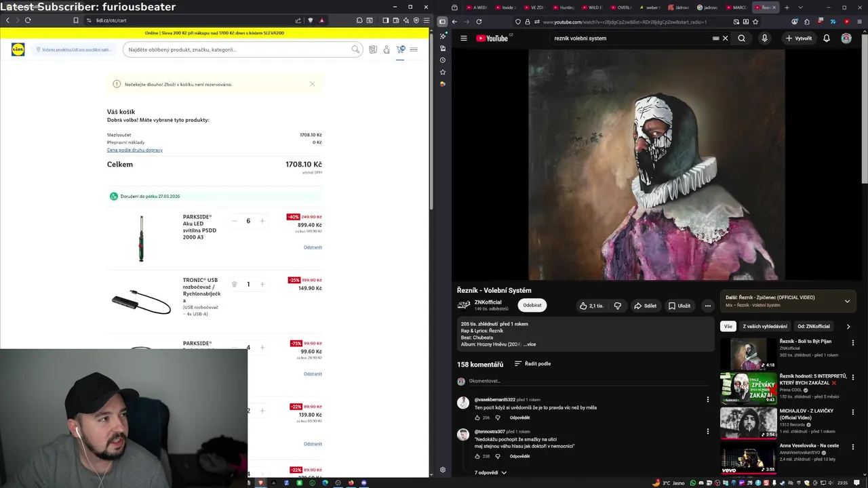868x488 pixels.
Task: Open the 'MICHAJLOV - Z LAVIČKY' thumbnail
Action: (749, 422)
